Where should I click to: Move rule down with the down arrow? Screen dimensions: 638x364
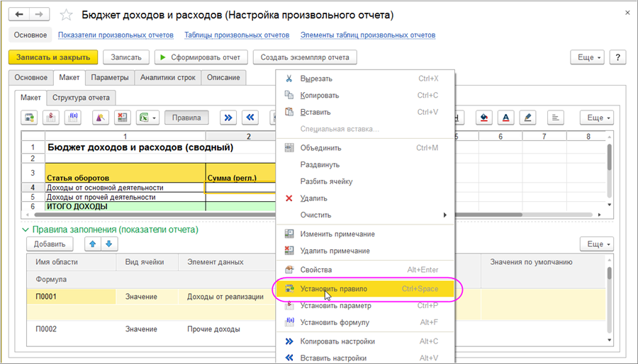pos(108,244)
